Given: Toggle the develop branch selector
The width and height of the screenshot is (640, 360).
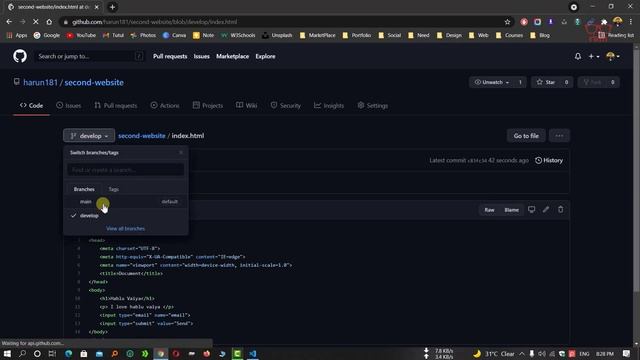Looking at the screenshot, I should point(89,136).
